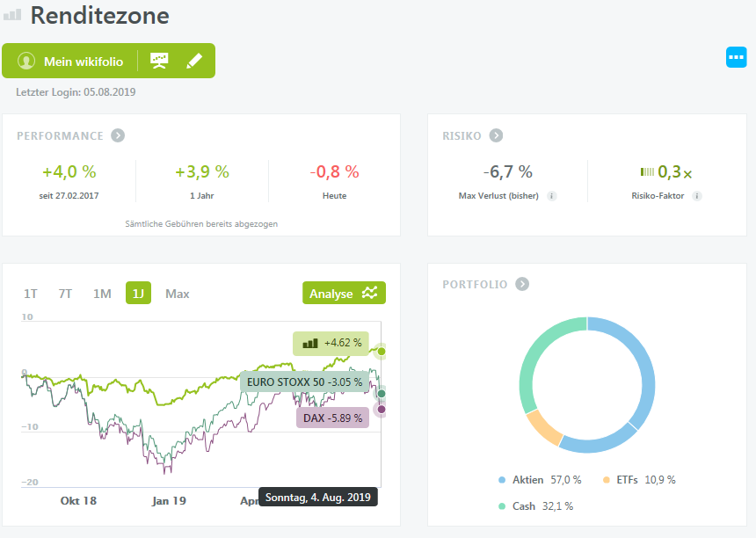This screenshot has height=538, width=756.
Task: Toggle the Aktien legend entry
Action: click(540, 480)
